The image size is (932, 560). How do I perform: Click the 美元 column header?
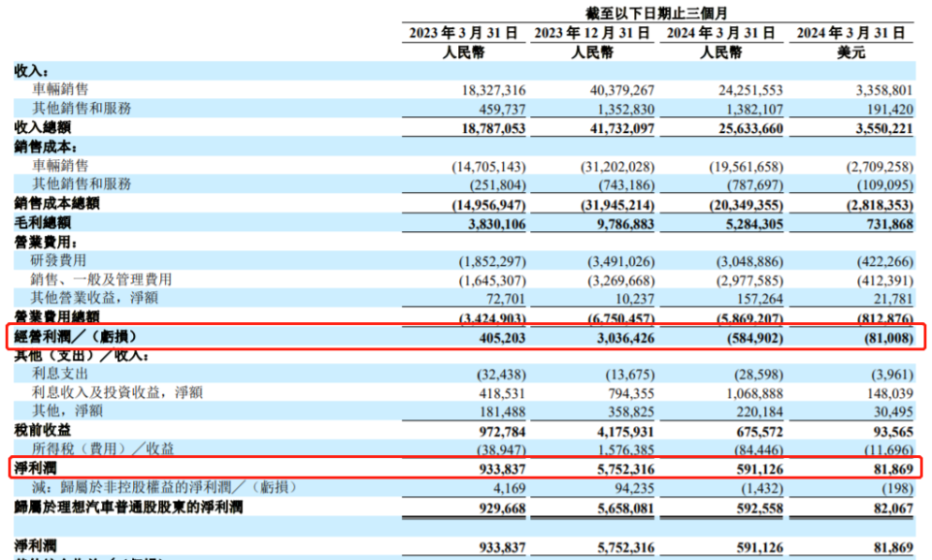[x=850, y=51]
